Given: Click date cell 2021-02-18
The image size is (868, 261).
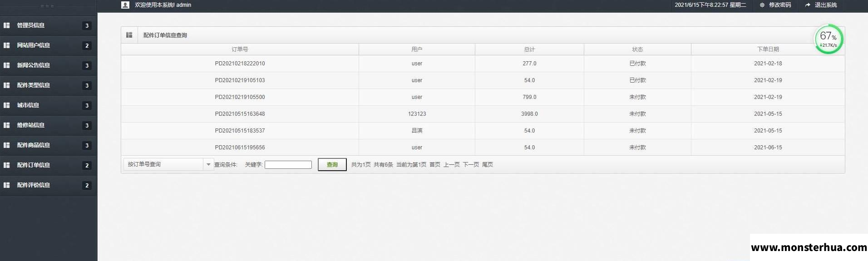Looking at the screenshot, I should (768, 64).
